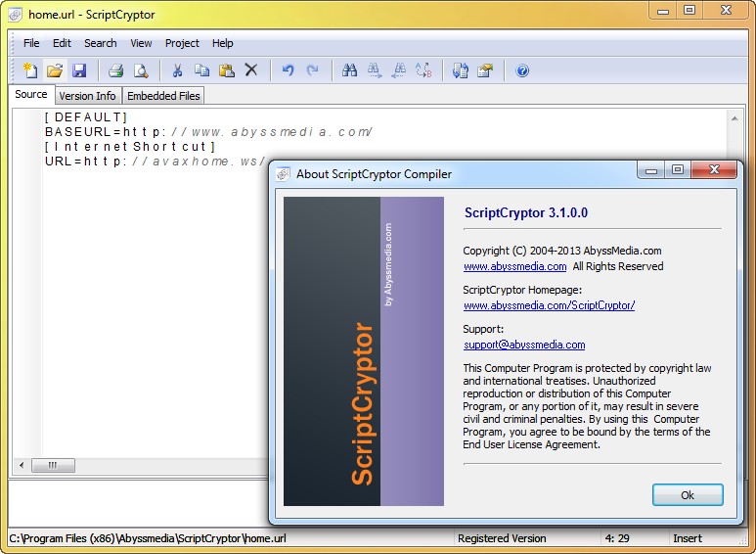Minimize the About ScriptCryptor Compiler dialog
The width and height of the screenshot is (756, 554).
[x=651, y=169]
